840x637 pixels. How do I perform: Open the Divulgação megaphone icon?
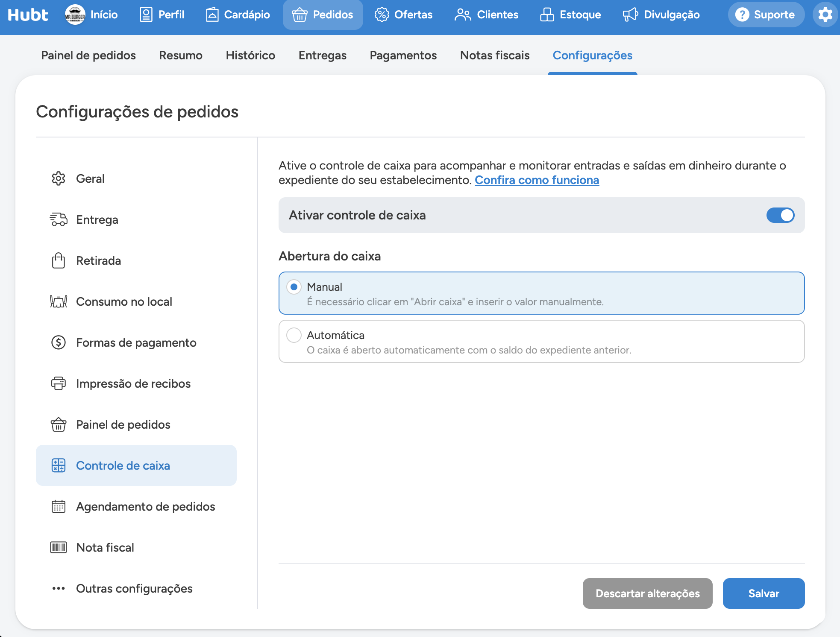[630, 15]
